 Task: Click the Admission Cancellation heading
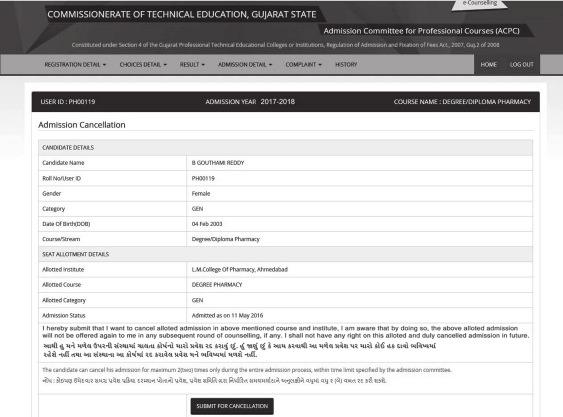point(82,125)
